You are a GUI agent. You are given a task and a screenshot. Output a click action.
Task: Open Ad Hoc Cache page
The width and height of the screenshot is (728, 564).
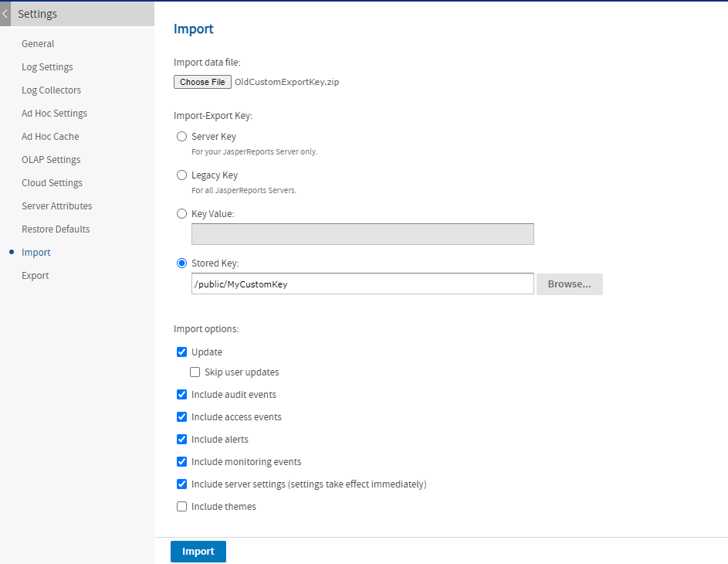[50, 137]
